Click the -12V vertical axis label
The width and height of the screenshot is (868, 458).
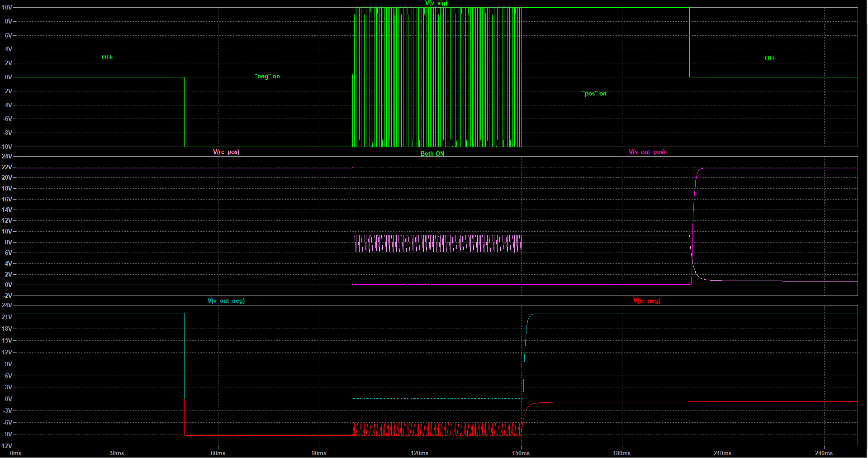point(6,446)
